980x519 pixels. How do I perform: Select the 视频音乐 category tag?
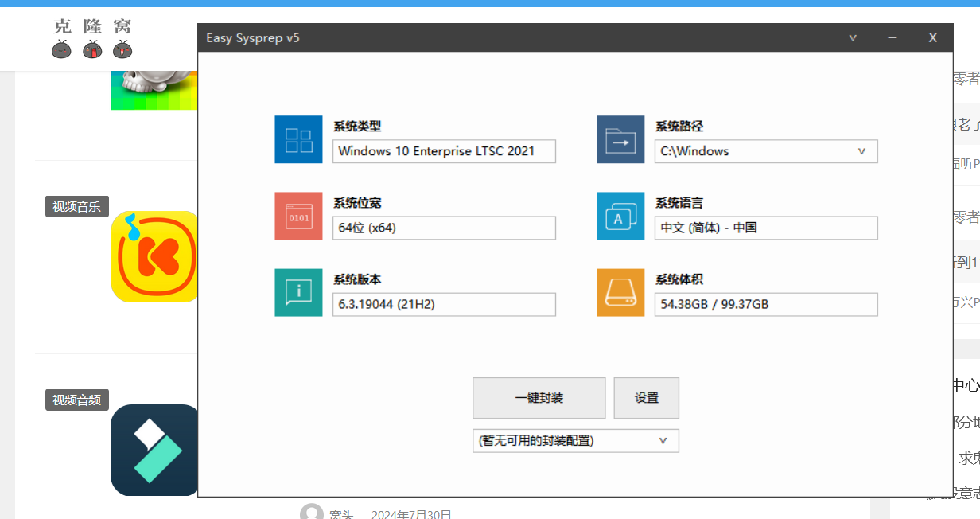pos(76,207)
